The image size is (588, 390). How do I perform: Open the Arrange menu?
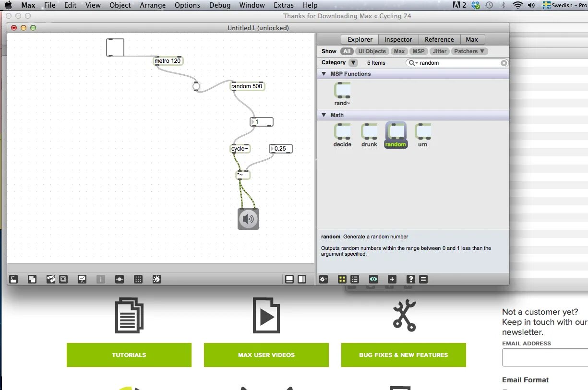[x=153, y=5]
